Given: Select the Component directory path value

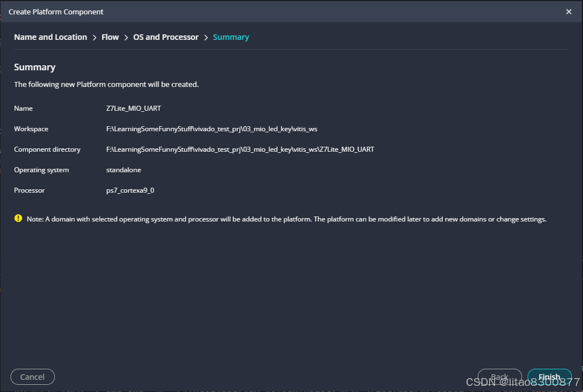Looking at the screenshot, I should pos(240,149).
